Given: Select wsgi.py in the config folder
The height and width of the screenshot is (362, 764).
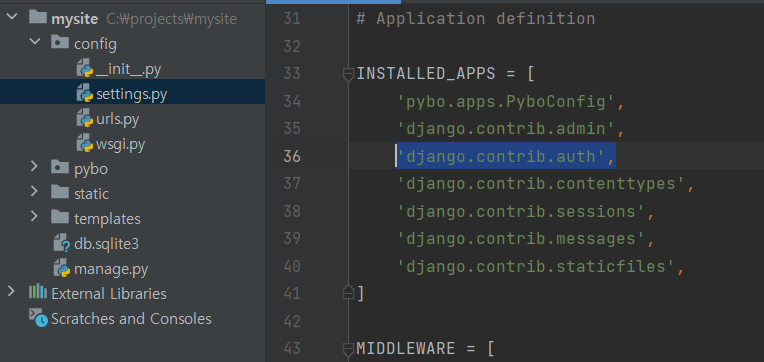Looking at the screenshot, I should tap(120, 144).
